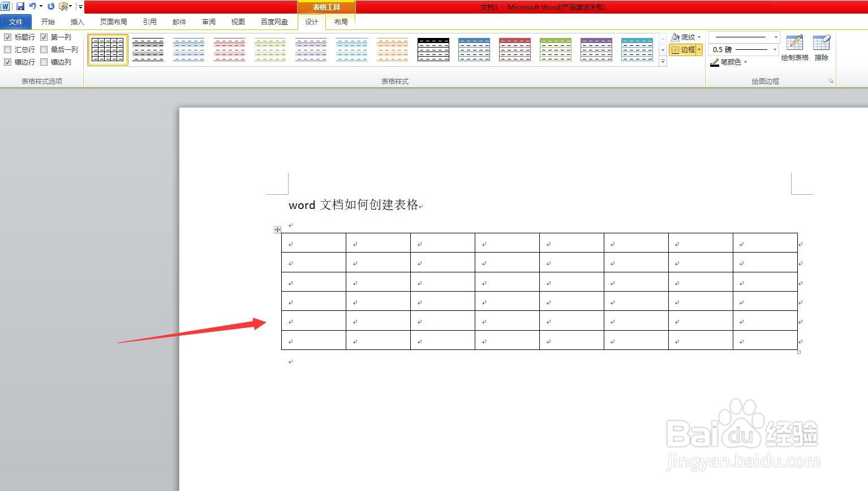The width and height of the screenshot is (868, 491).
Task: Switch to the 百度网盘 ribbon tab
Action: (274, 22)
